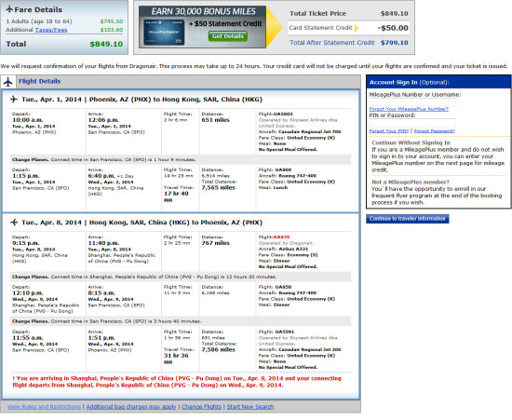Image resolution: width=512 pixels, height=420 pixels.
Task: Click EARN 30,000 BONUS MILES banner text
Action: 204,11
